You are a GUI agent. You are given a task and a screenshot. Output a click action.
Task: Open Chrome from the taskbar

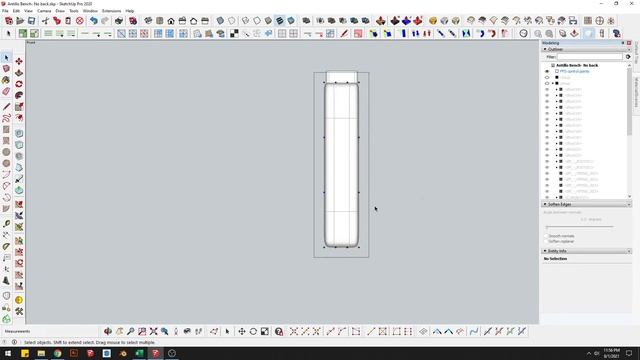pos(58,353)
